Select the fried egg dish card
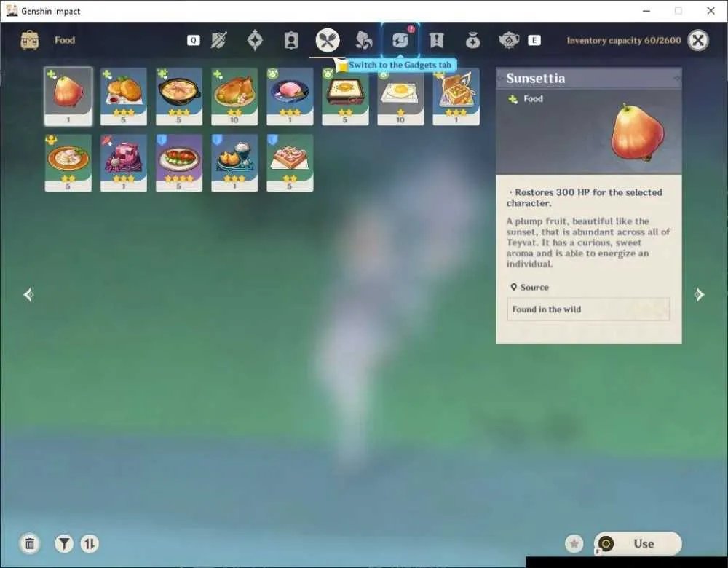This screenshot has height=568, width=728. (400, 96)
